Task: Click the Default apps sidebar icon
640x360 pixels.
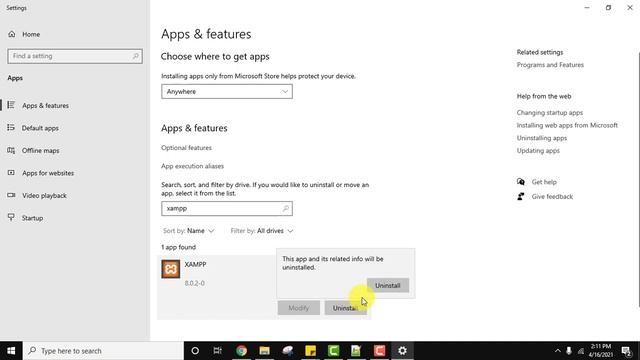Action: click(11, 128)
